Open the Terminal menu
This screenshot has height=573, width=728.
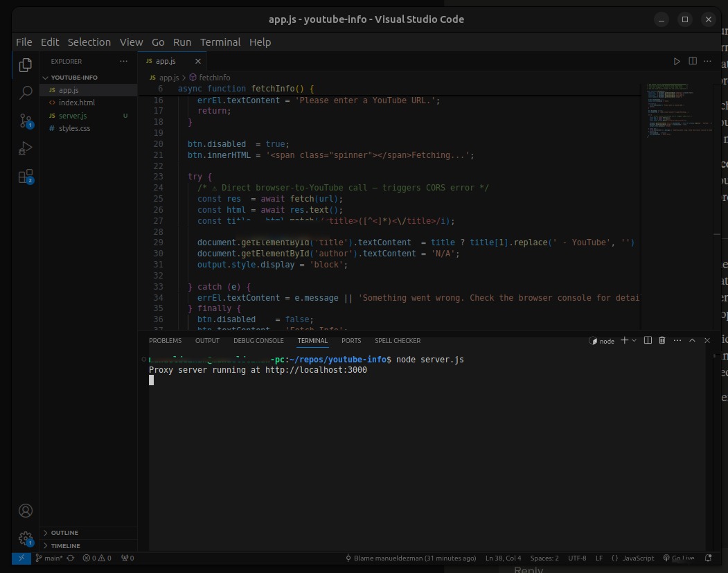pyautogui.click(x=220, y=42)
